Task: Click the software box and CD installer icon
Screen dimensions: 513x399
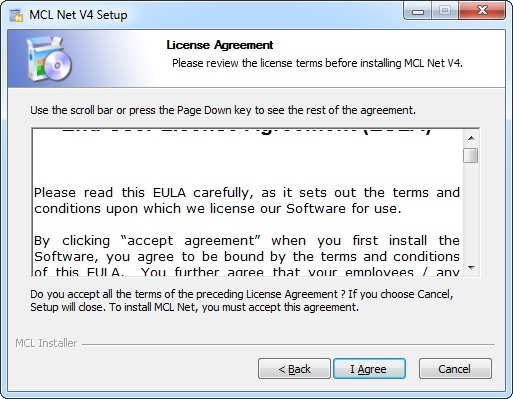Action: point(49,59)
